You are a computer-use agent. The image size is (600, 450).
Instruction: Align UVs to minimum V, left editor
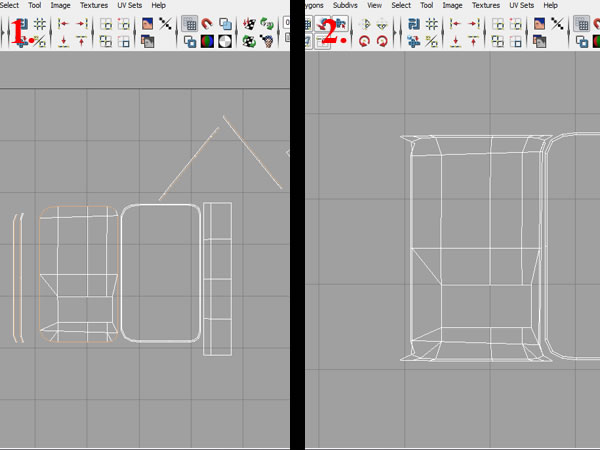(63, 41)
